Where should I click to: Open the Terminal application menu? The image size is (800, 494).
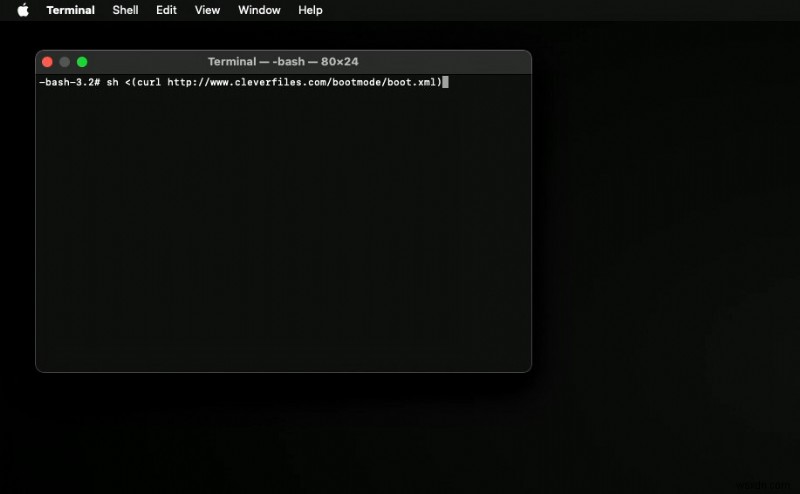[x=70, y=10]
